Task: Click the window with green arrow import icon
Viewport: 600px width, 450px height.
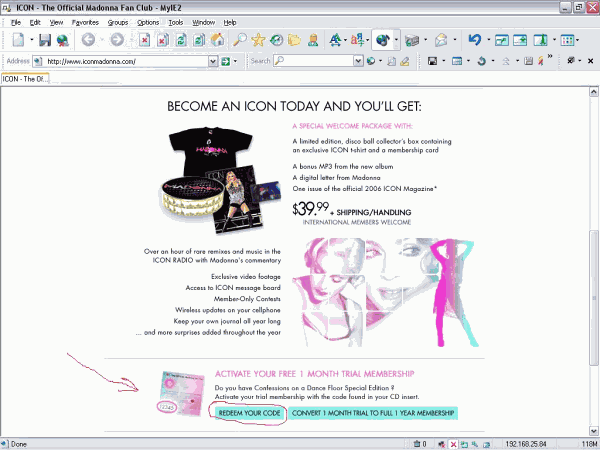Action: (x=520, y=40)
